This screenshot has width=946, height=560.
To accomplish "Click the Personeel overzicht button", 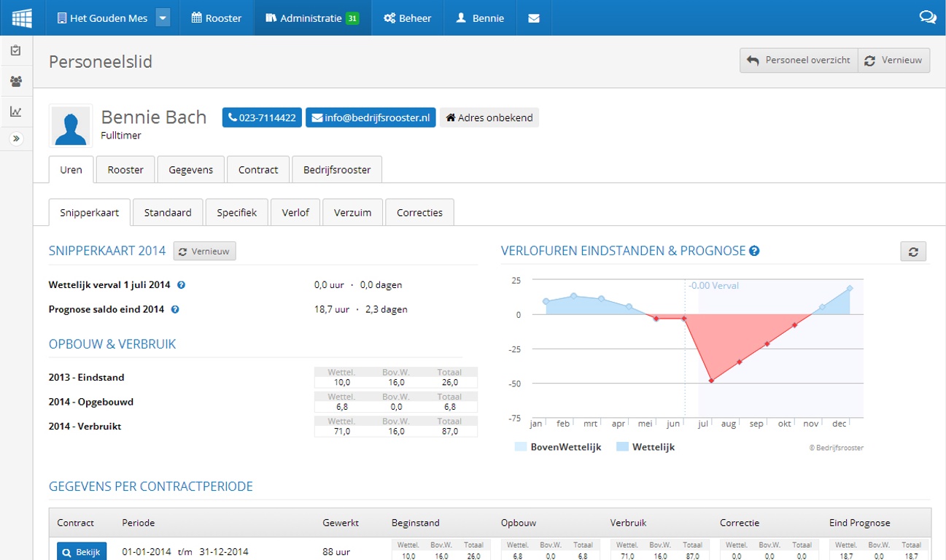I will 799,61.
